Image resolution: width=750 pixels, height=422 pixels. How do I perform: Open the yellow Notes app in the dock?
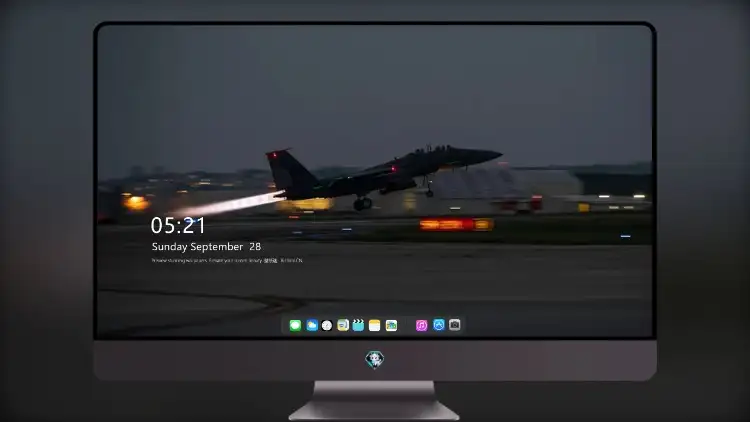tap(375, 325)
